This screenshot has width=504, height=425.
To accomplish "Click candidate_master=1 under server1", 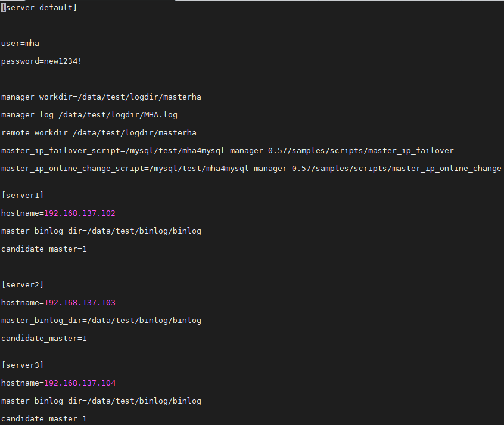I will 43,249.
